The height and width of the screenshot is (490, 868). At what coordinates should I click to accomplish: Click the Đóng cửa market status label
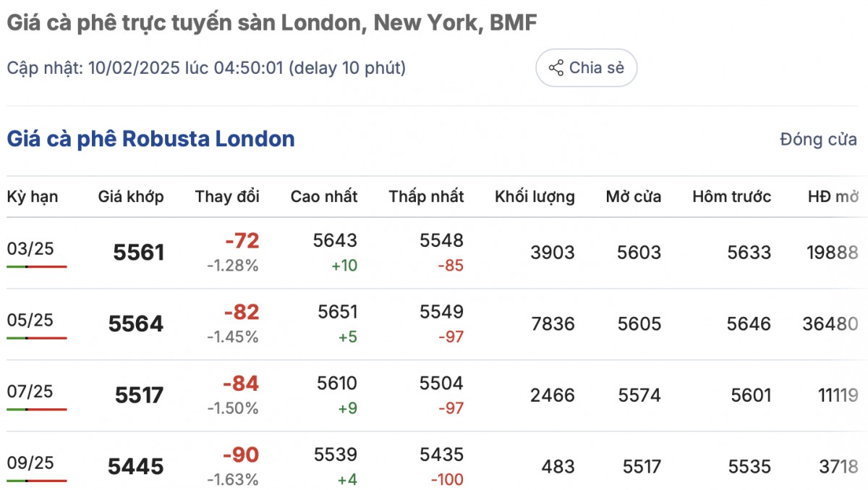818,140
